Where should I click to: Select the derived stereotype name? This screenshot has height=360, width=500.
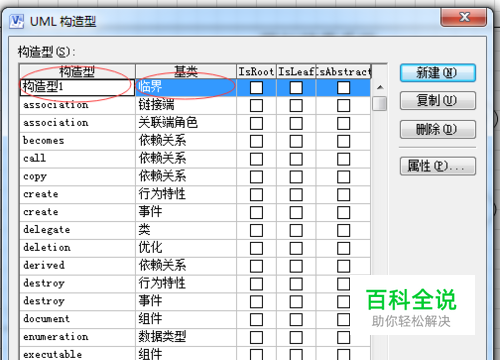[x=44, y=265]
